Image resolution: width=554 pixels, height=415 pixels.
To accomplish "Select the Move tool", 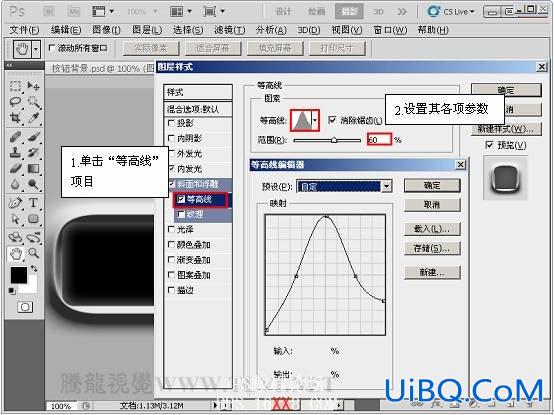I will 34,86.
